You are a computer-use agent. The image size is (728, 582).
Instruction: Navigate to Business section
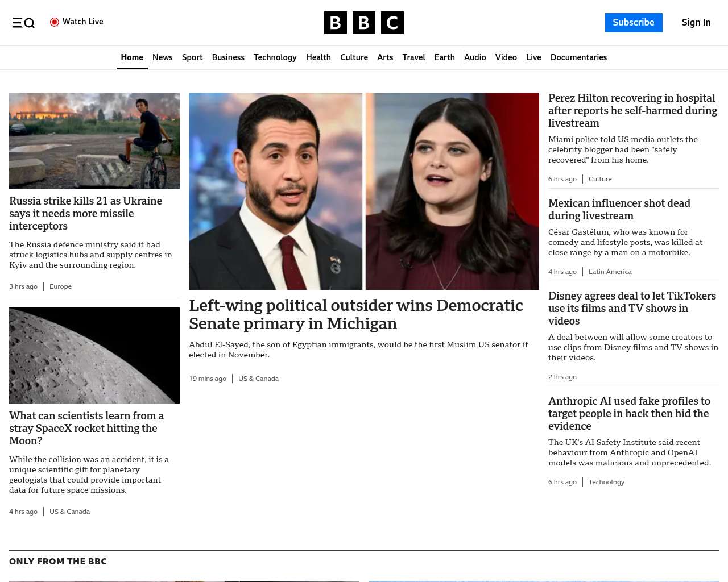tap(228, 57)
